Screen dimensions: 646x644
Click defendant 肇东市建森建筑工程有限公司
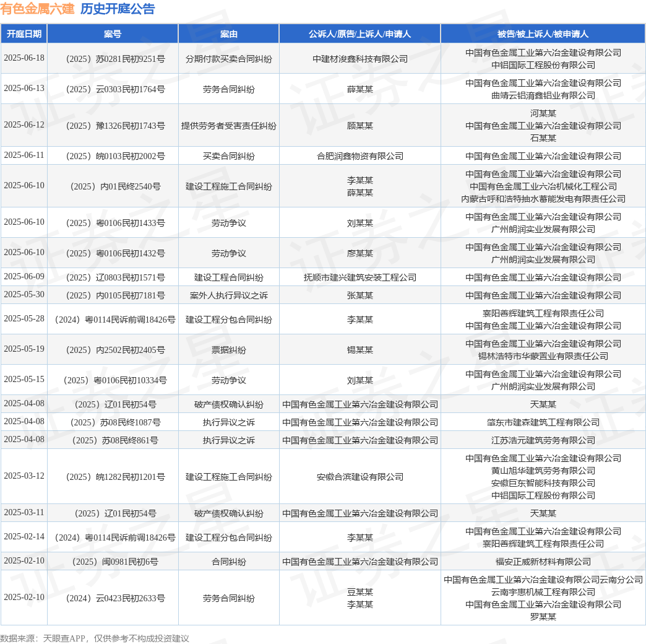pos(543,422)
